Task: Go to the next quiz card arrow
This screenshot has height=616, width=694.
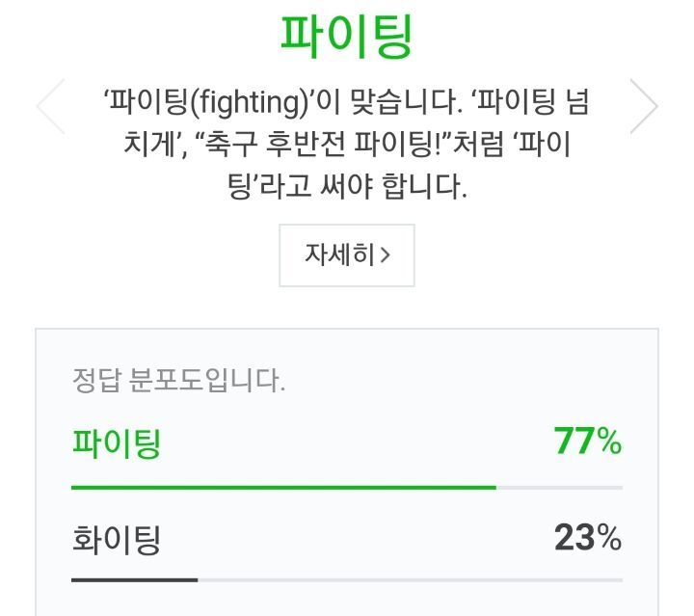Action: (643, 105)
